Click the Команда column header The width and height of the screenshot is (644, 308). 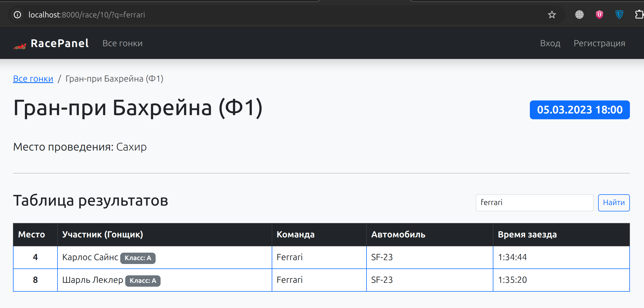(x=295, y=234)
